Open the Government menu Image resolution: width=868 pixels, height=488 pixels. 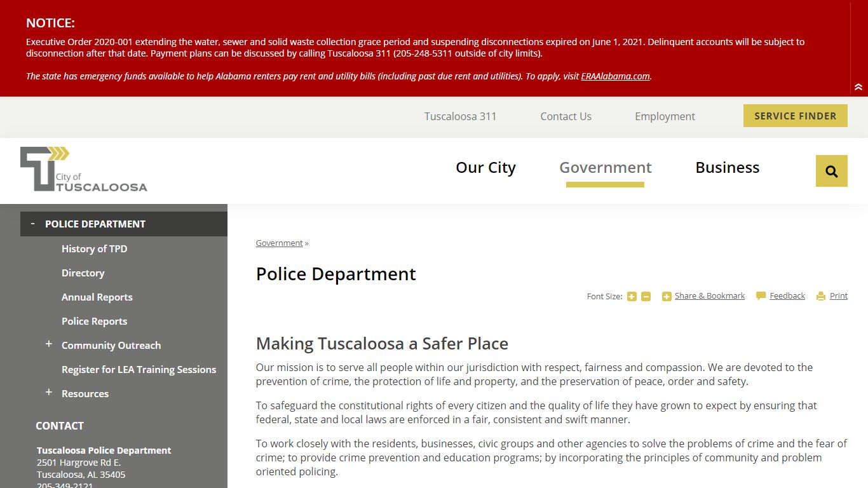(605, 168)
